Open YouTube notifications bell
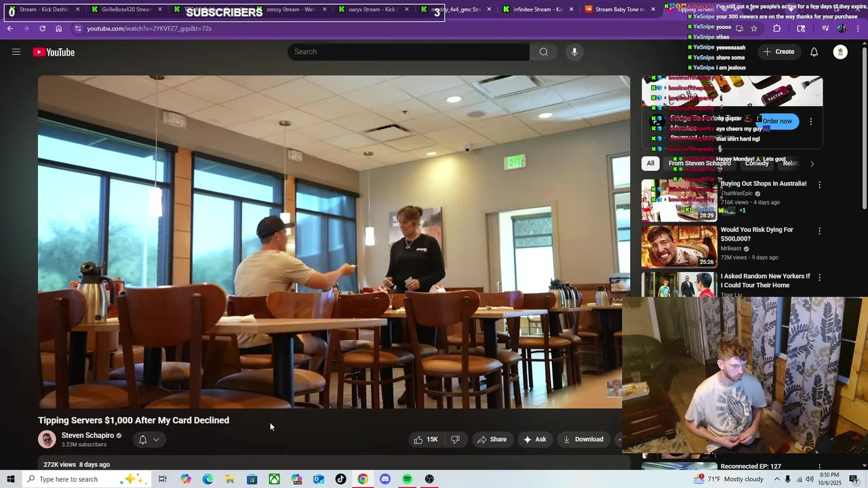The width and height of the screenshot is (868, 488). point(814,52)
